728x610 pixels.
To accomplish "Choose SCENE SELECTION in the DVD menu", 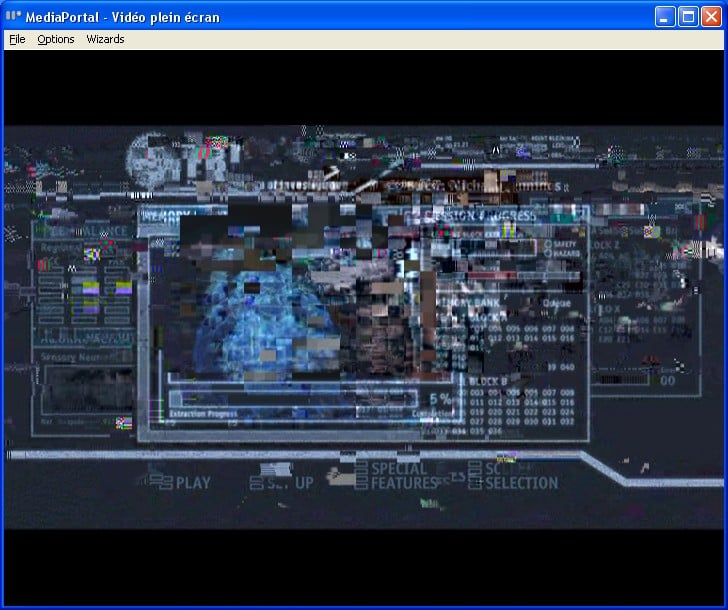I will tap(521, 476).
